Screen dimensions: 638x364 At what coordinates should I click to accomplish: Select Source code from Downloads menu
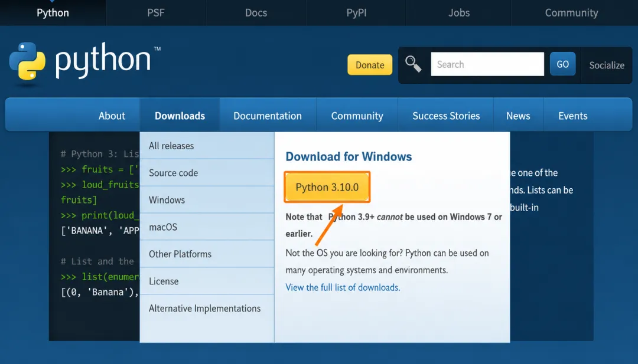(x=207, y=173)
